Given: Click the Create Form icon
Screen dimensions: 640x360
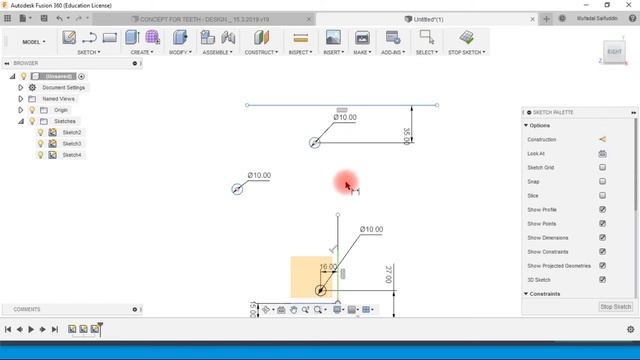Looking at the screenshot, I should [x=152, y=38].
